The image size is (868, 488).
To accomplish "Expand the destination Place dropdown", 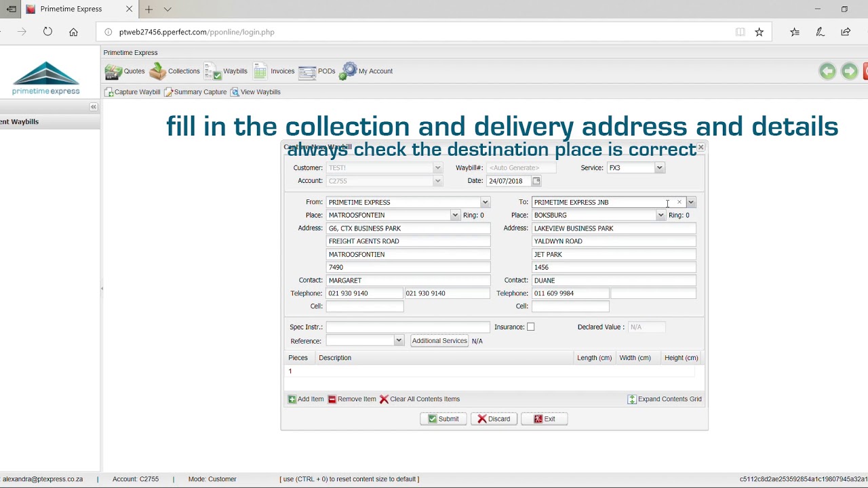I will 660,216.
